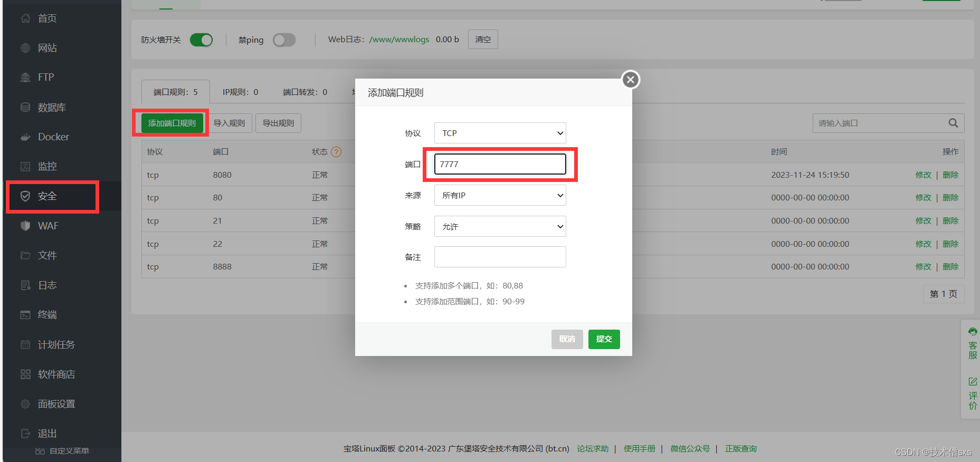Click the 清空 web log button

pos(483,40)
